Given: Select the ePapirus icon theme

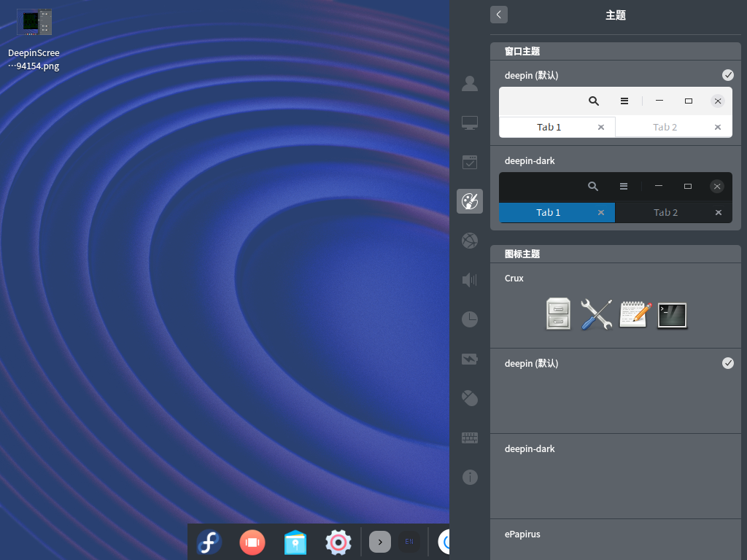Looking at the screenshot, I should 522,534.
